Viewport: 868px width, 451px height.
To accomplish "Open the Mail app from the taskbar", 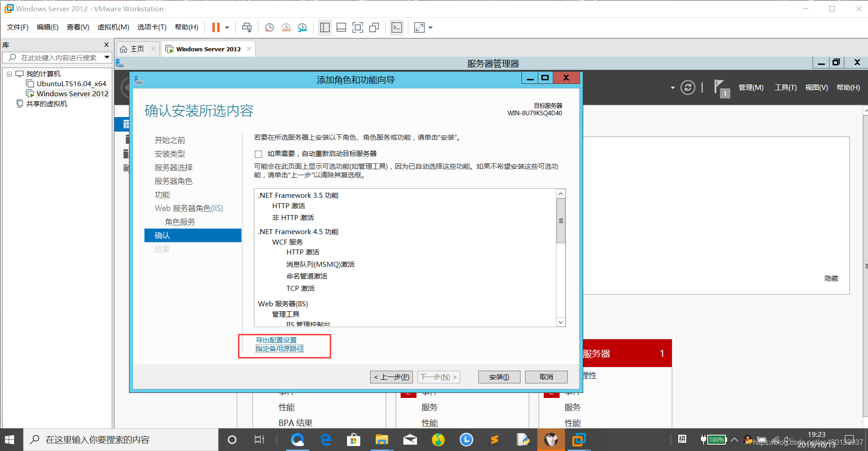I will (410, 440).
